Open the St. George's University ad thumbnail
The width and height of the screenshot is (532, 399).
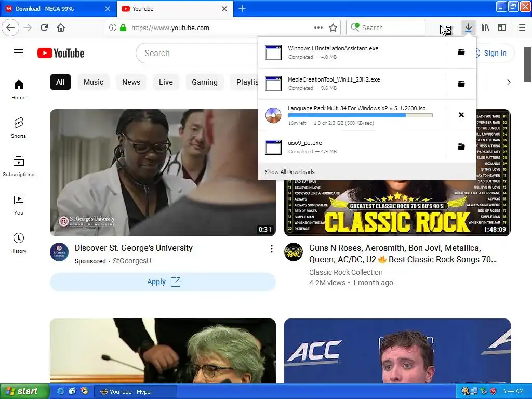(163, 172)
